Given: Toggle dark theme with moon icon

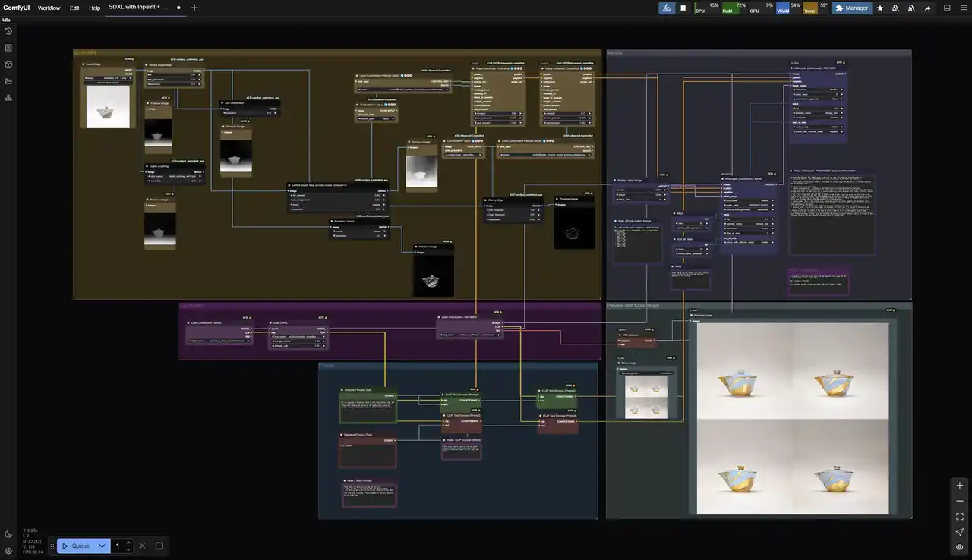Looking at the screenshot, I should tap(8, 534).
